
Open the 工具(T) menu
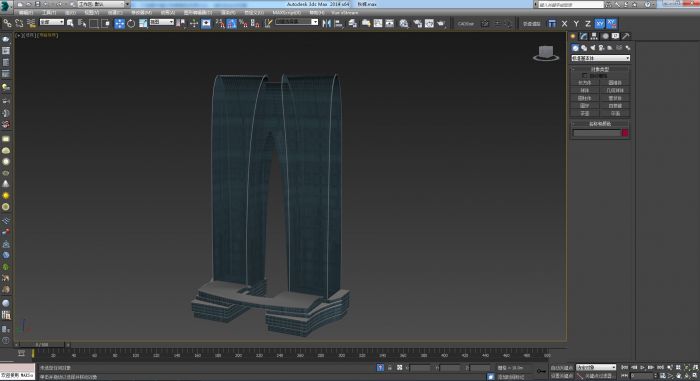(x=49, y=13)
